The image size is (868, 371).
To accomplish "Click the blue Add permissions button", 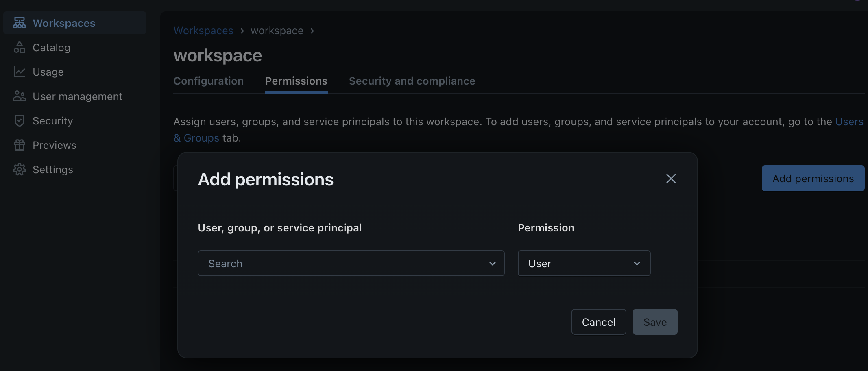I will (813, 179).
